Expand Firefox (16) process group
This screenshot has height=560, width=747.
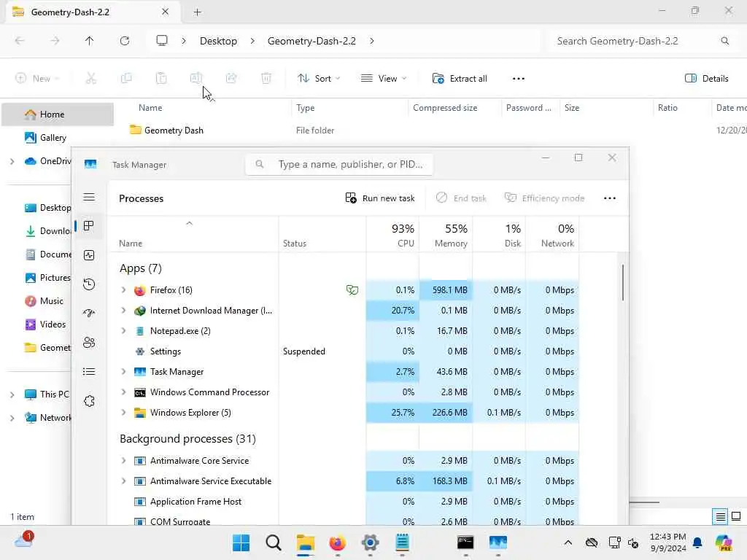pyautogui.click(x=123, y=290)
